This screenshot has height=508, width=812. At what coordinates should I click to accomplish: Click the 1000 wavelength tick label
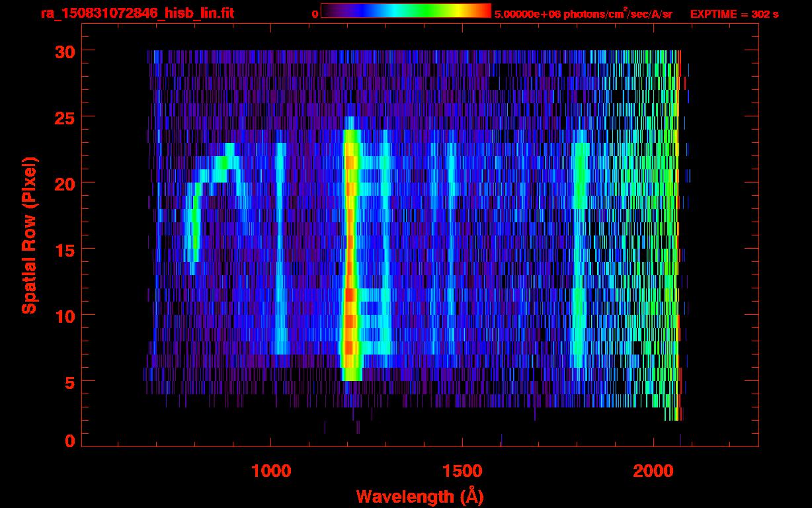[x=271, y=471]
